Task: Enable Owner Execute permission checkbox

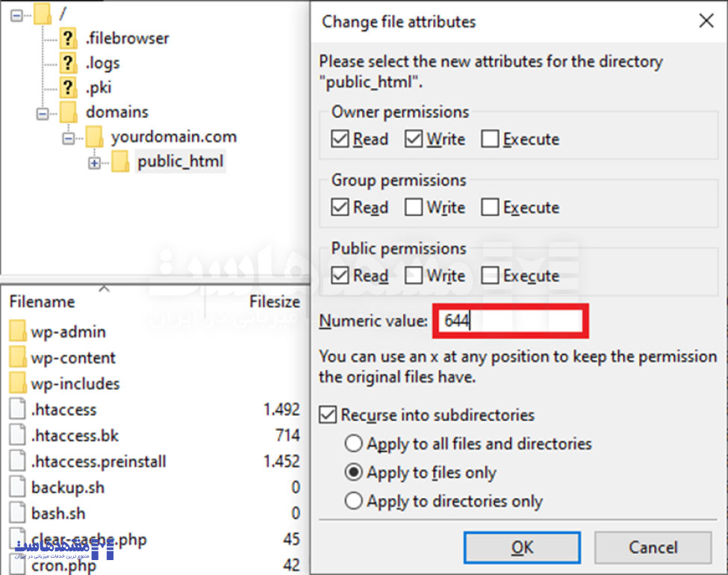Action: click(490, 140)
